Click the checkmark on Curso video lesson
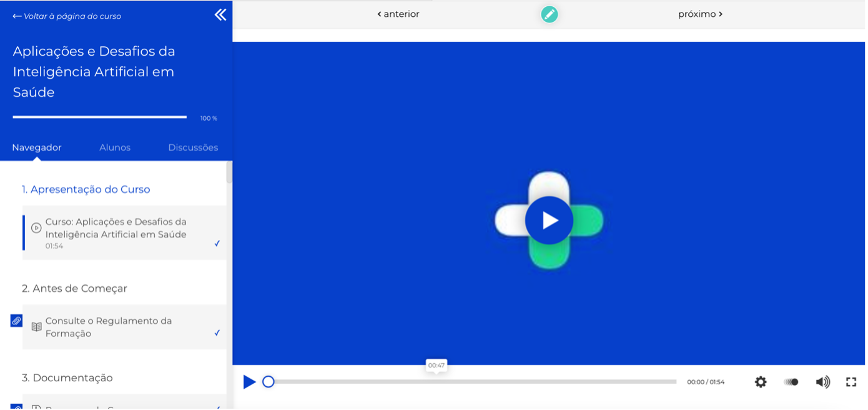 coord(217,244)
